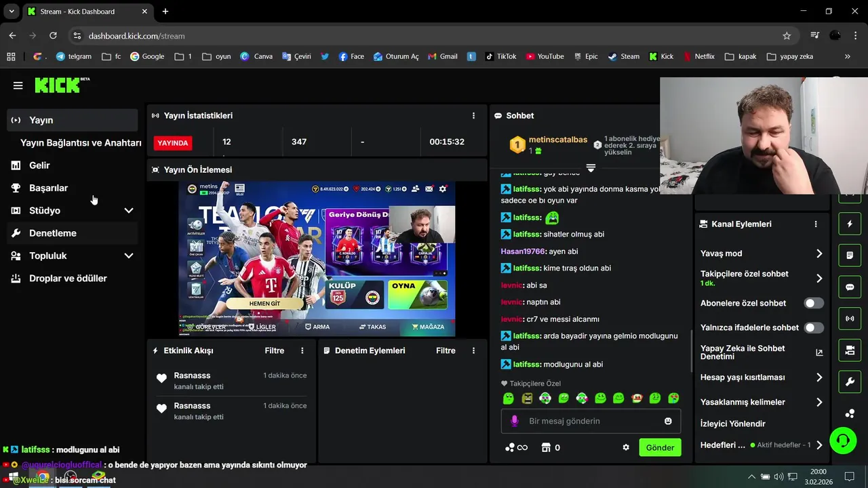The image size is (868, 488).
Task: Click the broadcast signal icon in right rail
Action: point(850,319)
